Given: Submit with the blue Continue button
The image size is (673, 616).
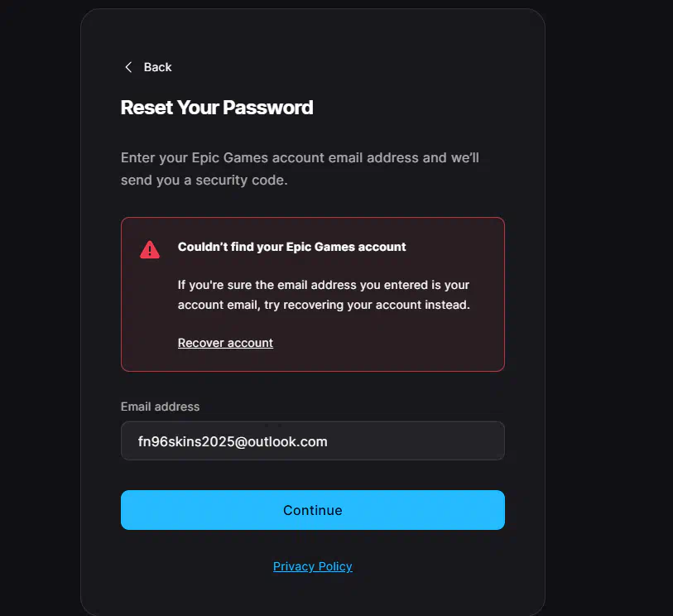Looking at the screenshot, I should [312, 510].
